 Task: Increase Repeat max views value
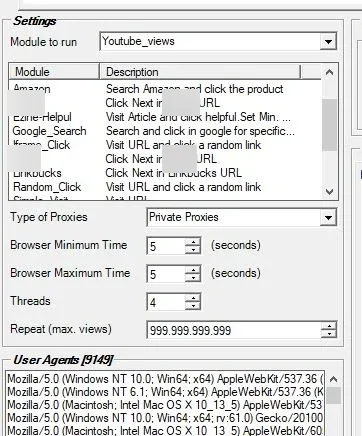pos(329,326)
